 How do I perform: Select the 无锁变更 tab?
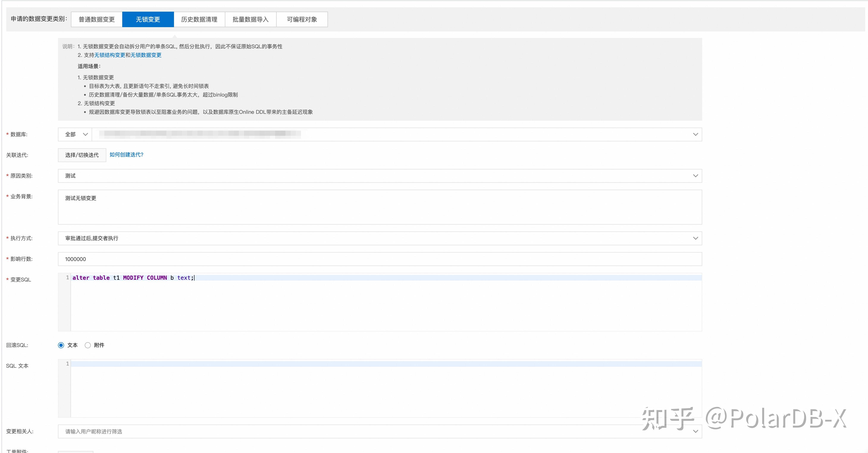point(148,20)
